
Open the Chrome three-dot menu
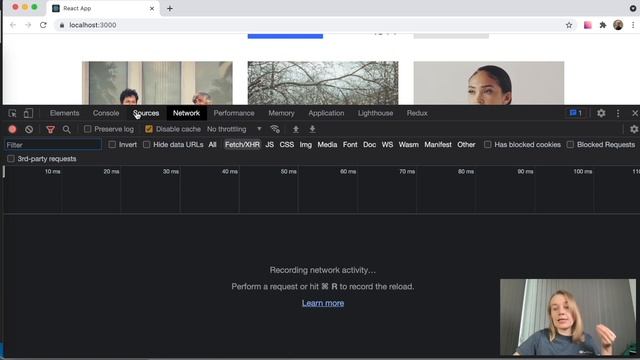click(633, 25)
